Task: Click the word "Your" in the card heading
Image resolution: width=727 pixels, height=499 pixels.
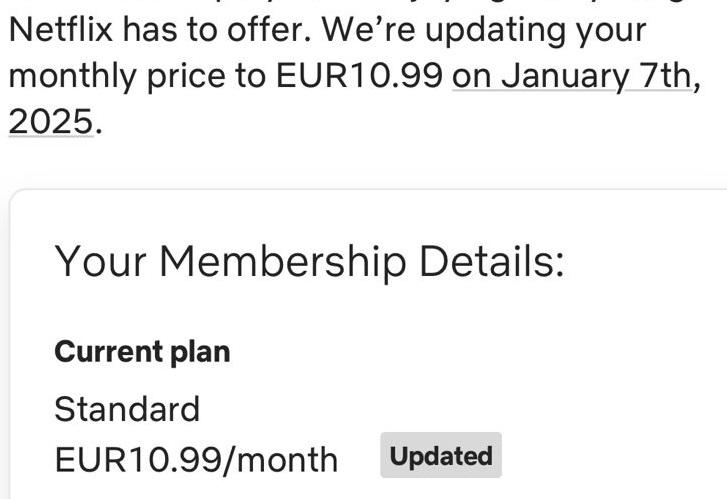Action: coord(100,261)
